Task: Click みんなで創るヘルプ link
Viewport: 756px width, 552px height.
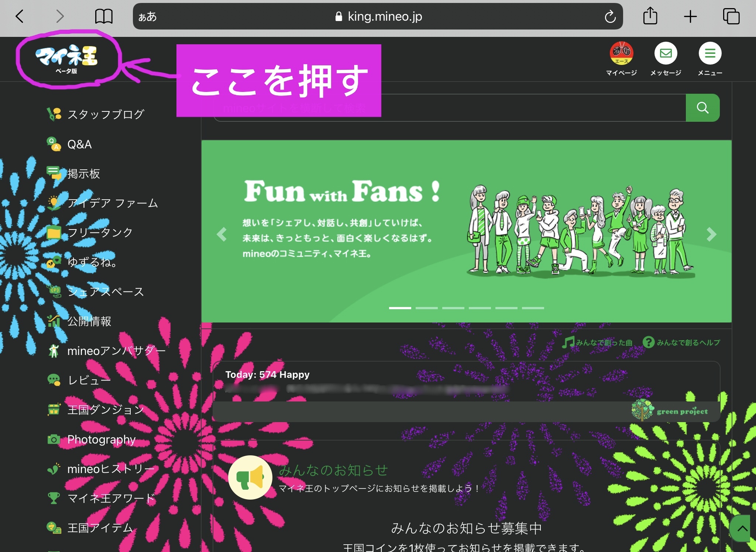Action: click(x=681, y=342)
